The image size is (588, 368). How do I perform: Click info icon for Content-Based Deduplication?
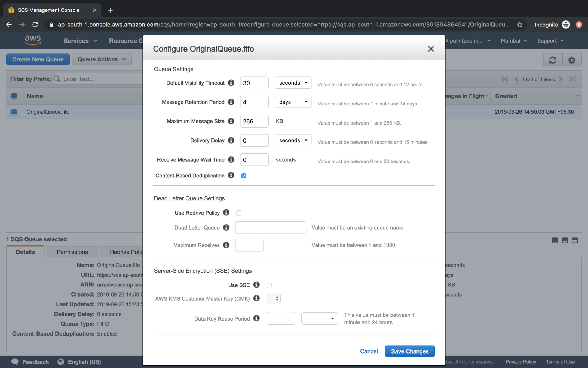tap(231, 175)
